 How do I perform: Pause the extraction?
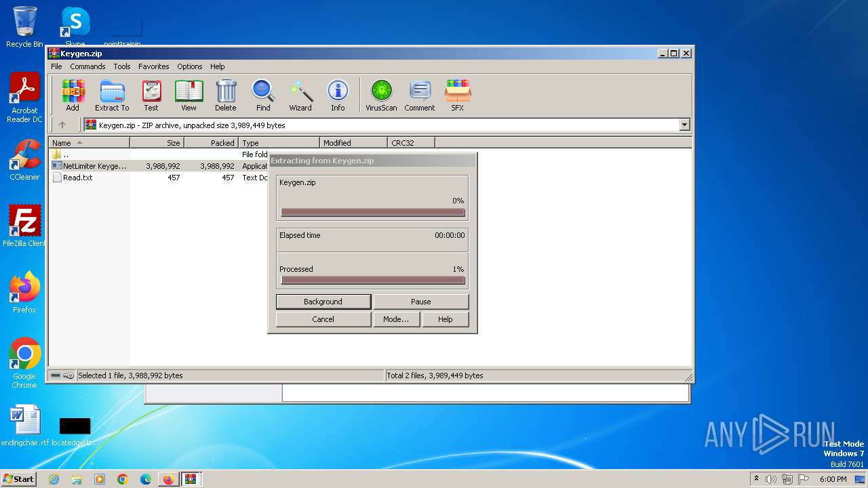[x=421, y=302]
